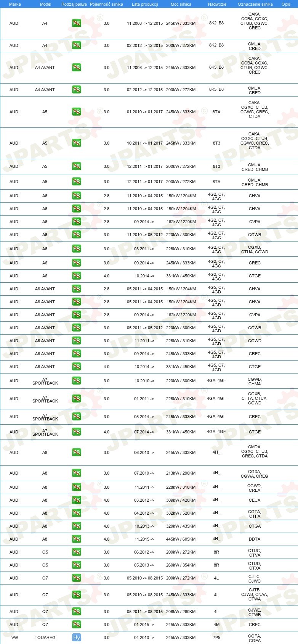Screen dimensions: 298x644
Task: Click the fuel icon for the A8 CEUA row
Action: pyautogui.click(x=77, y=500)
